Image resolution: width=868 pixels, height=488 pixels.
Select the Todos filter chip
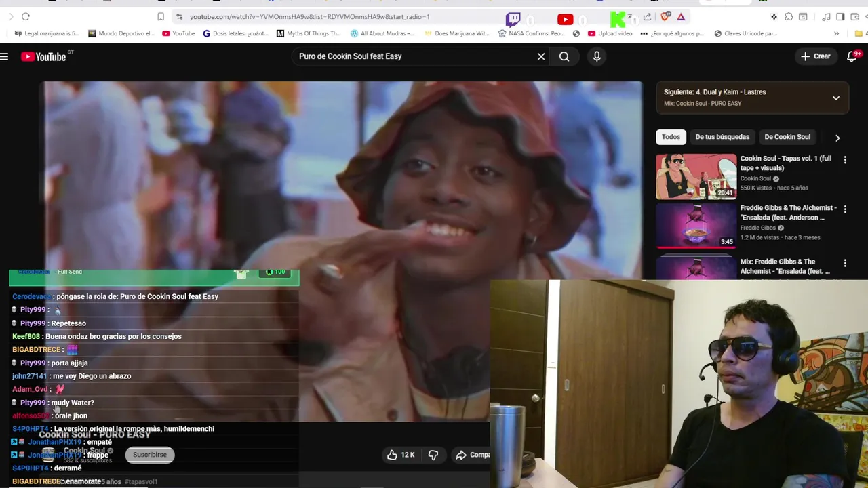pos(671,137)
